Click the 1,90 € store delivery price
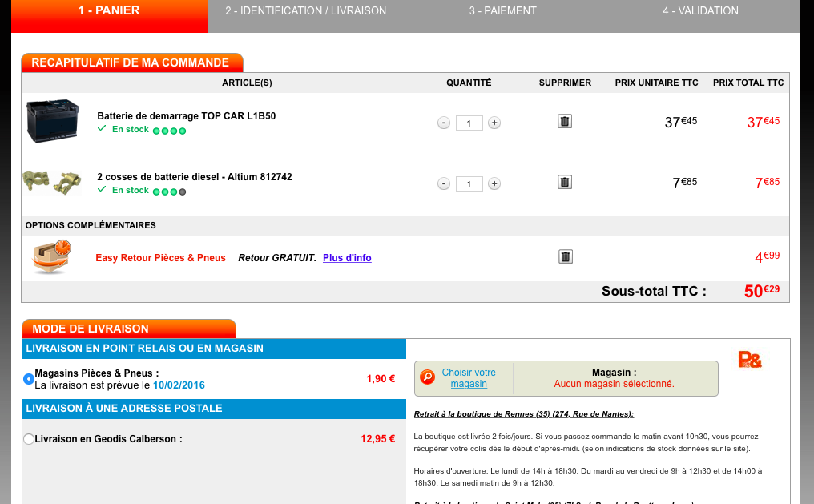The image size is (814, 504). (x=381, y=379)
